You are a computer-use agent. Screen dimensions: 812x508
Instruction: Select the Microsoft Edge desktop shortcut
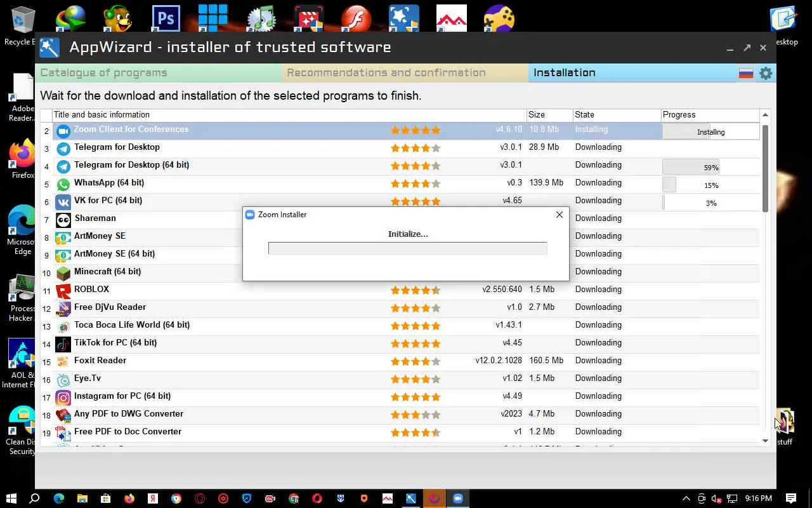(x=23, y=230)
